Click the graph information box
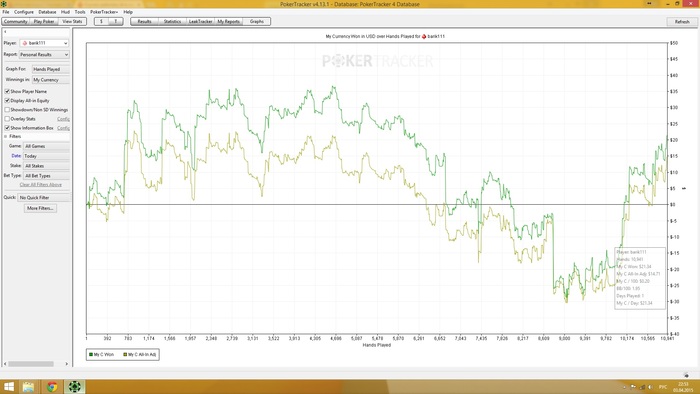The image size is (700, 394). (x=640, y=278)
